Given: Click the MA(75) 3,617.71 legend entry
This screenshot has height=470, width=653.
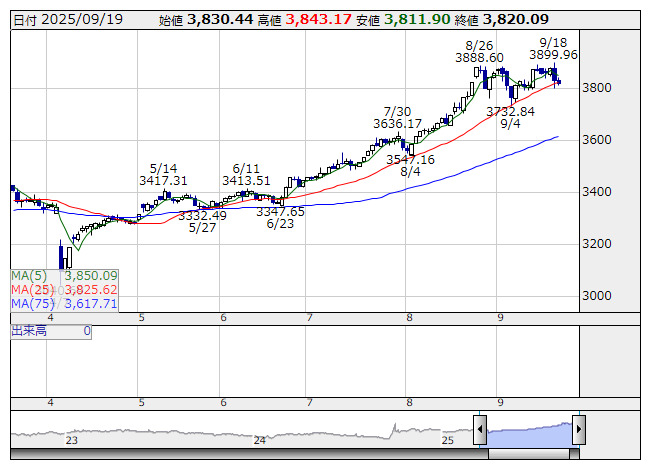Looking at the screenshot, I should pos(65,303).
